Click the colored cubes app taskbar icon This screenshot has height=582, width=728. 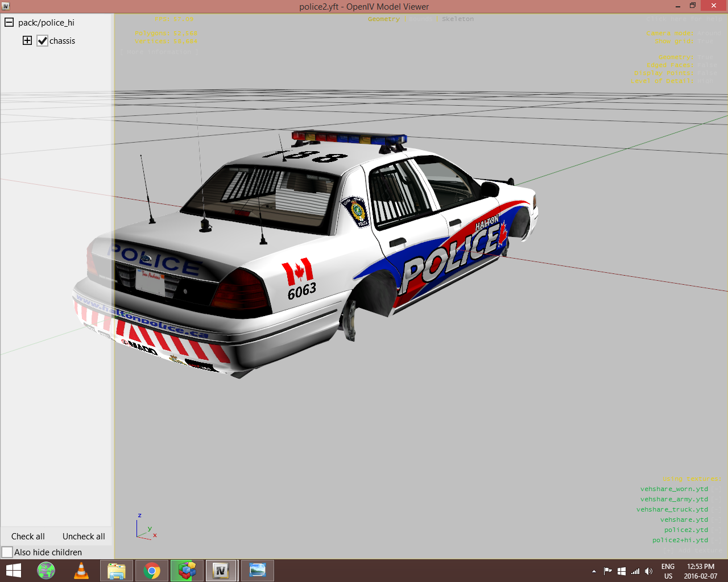187,571
